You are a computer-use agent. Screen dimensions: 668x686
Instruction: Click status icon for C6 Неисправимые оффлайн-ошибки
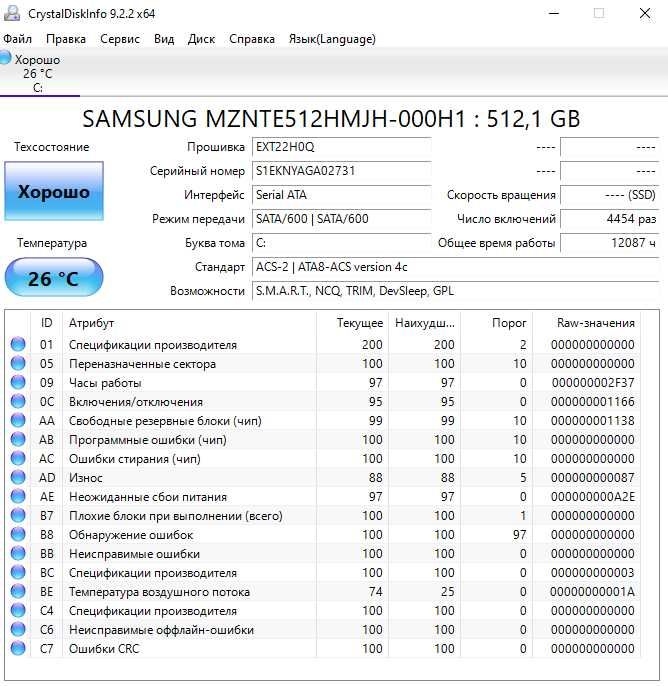tap(18, 630)
